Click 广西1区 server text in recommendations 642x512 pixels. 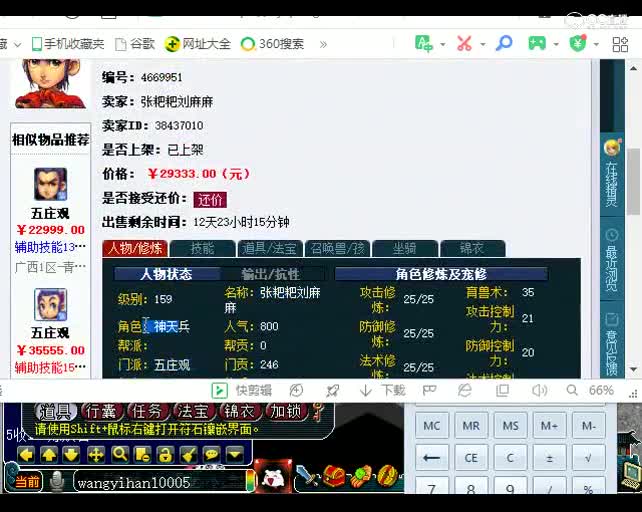click(x=50, y=267)
